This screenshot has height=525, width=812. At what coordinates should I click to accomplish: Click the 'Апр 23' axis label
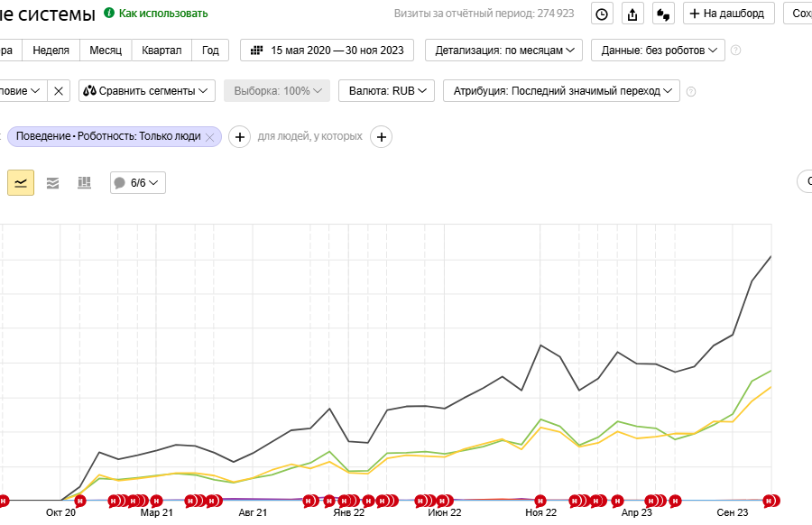click(636, 512)
